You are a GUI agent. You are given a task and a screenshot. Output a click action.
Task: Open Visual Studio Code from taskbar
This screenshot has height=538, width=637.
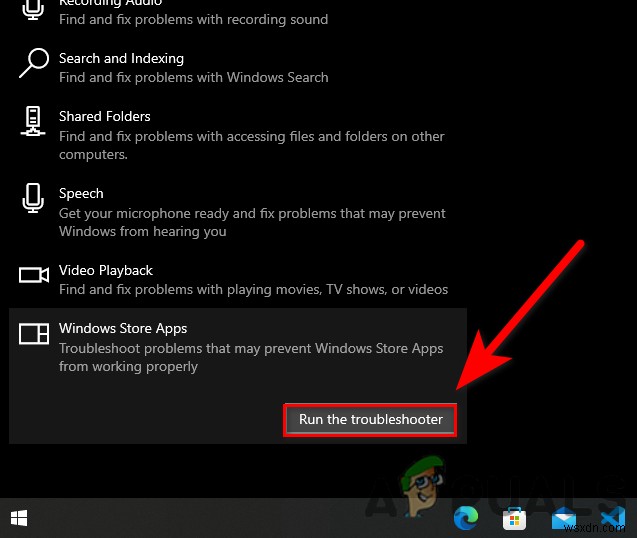(613, 519)
